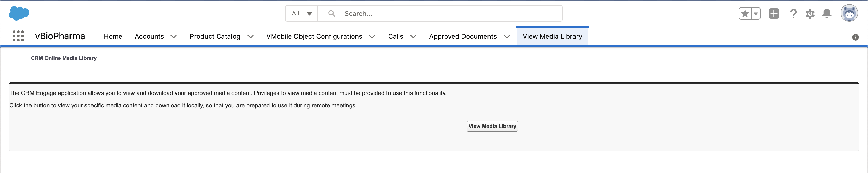The height and width of the screenshot is (173, 868).
Task: Click the Favorites star icon
Action: pyautogui.click(x=745, y=14)
